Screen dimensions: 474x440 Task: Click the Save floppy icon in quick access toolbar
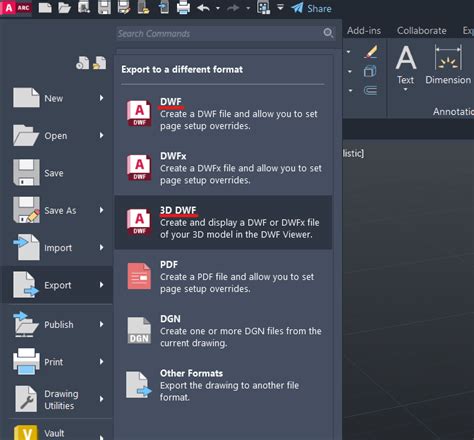[104, 8]
